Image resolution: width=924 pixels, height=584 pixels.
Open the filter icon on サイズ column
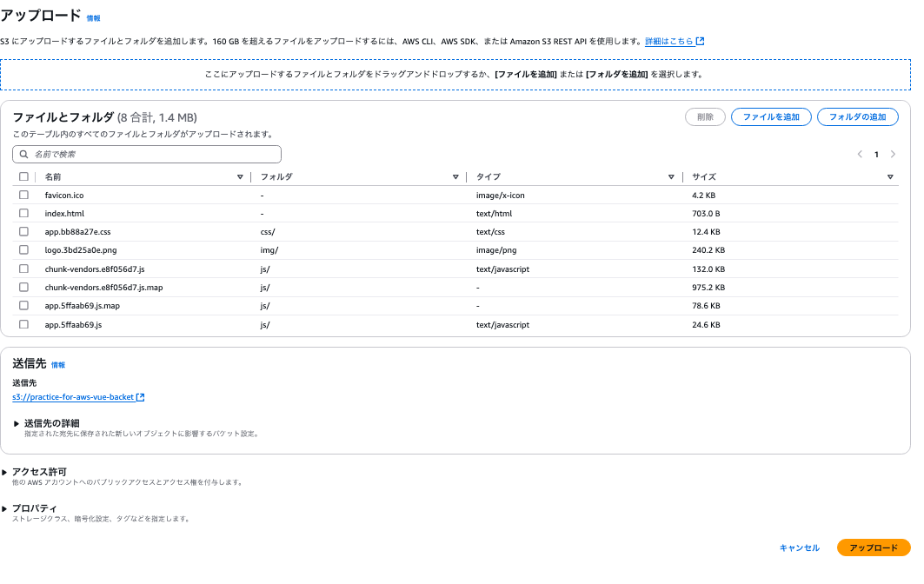[x=891, y=176]
